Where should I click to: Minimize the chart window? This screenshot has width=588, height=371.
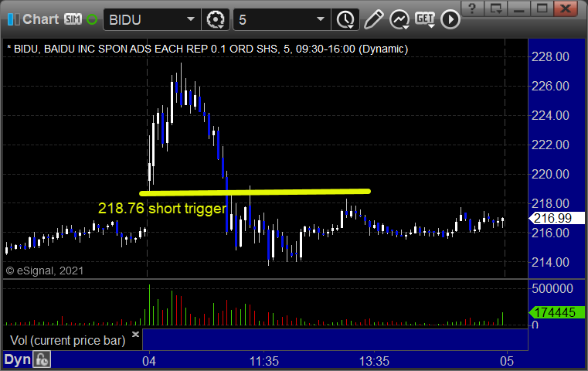click(519, 9)
